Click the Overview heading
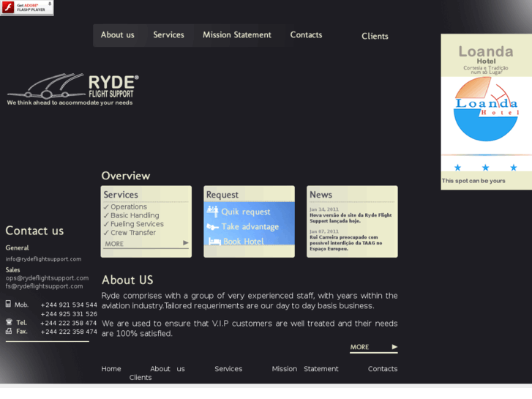 [x=126, y=176]
